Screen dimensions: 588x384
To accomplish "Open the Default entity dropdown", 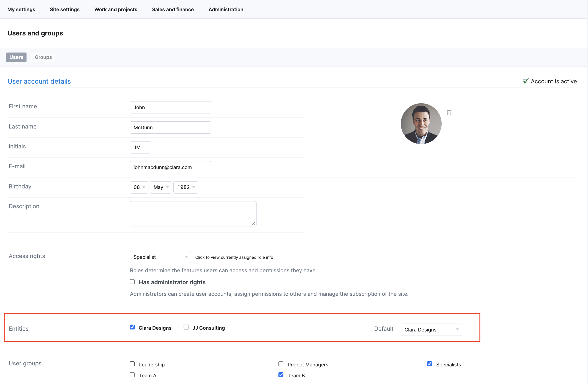I will (x=431, y=330).
